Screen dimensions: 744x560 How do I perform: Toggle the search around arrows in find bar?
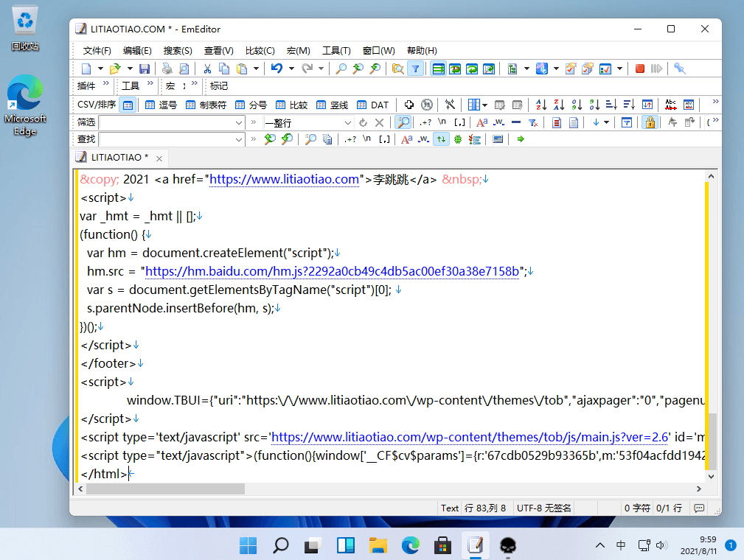[x=441, y=139]
